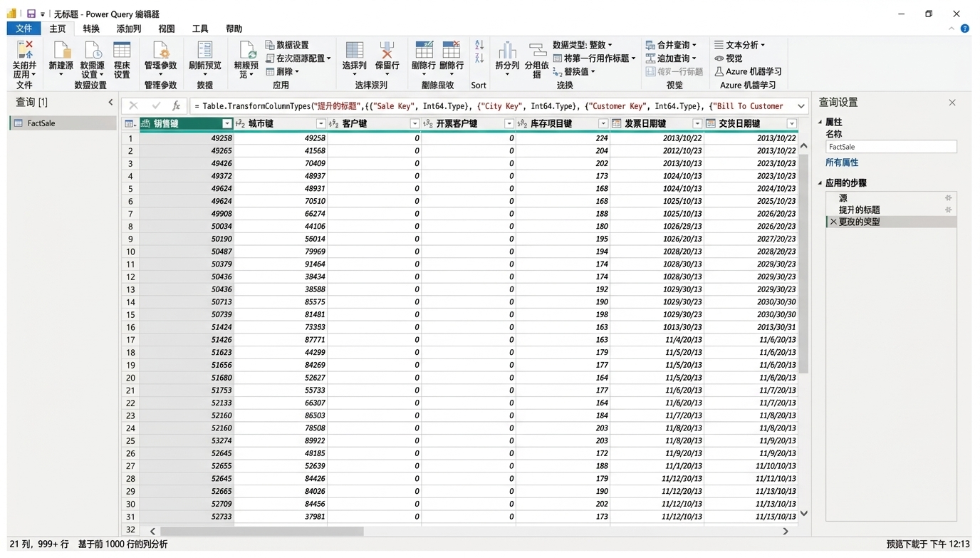Click the Split Column (拆分列) icon
980x558 pixels.
(x=507, y=50)
